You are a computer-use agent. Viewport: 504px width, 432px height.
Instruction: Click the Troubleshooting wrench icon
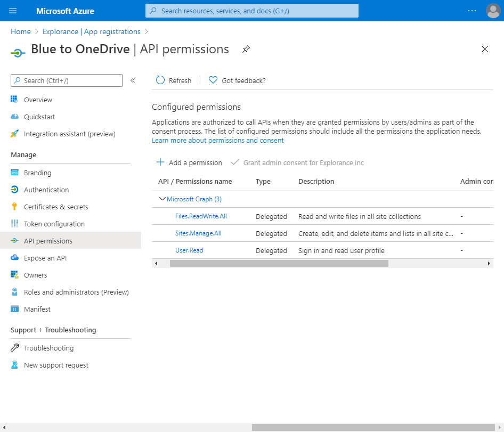[x=14, y=347]
